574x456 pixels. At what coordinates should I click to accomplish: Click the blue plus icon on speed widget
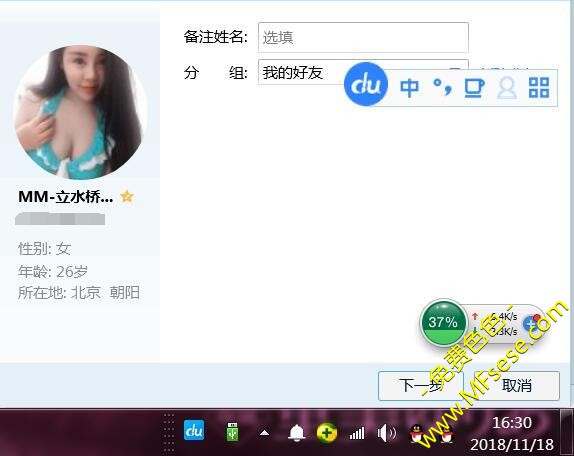[531, 323]
